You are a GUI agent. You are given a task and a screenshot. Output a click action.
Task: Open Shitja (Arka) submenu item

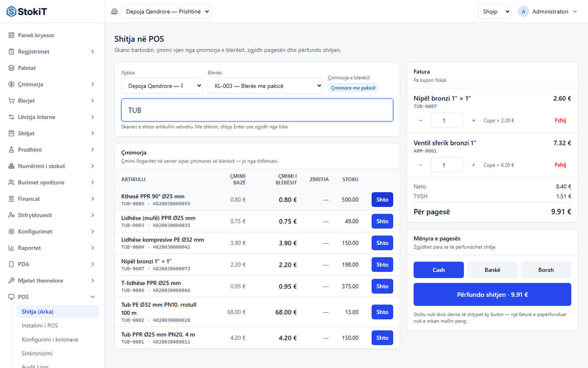point(57,311)
